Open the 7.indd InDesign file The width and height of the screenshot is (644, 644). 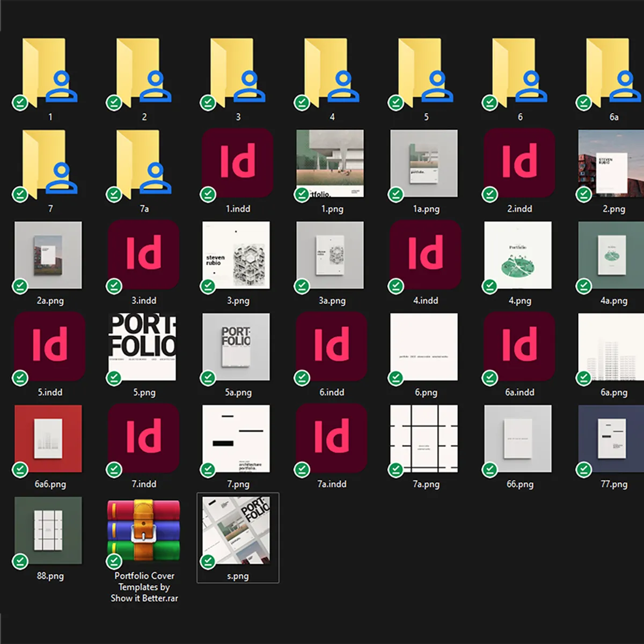click(143, 438)
